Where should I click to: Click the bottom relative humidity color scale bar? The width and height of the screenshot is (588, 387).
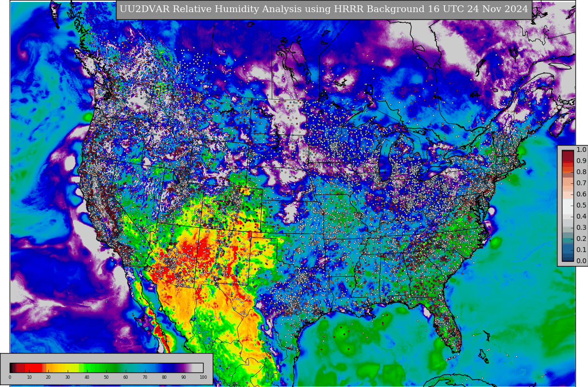point(106,368)
